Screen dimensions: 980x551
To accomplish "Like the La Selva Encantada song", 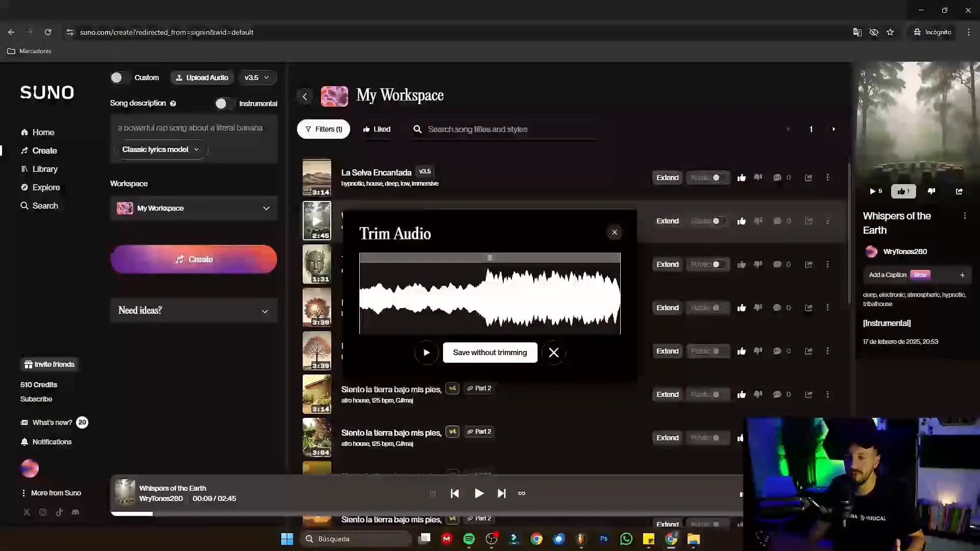I will click(742, 178).
